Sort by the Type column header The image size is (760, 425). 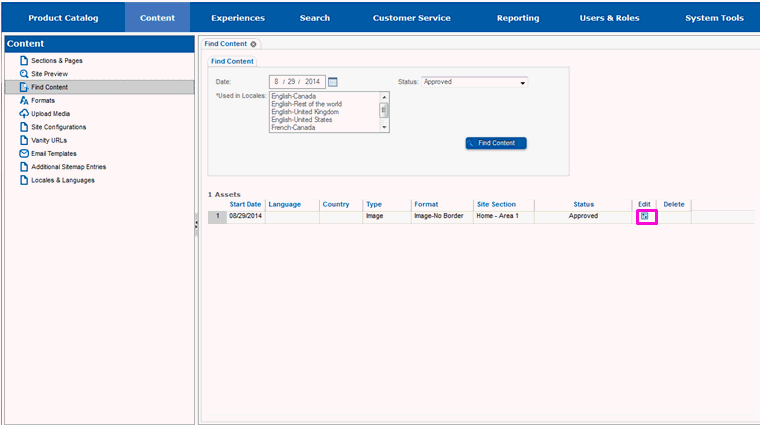tap(374, 205)
